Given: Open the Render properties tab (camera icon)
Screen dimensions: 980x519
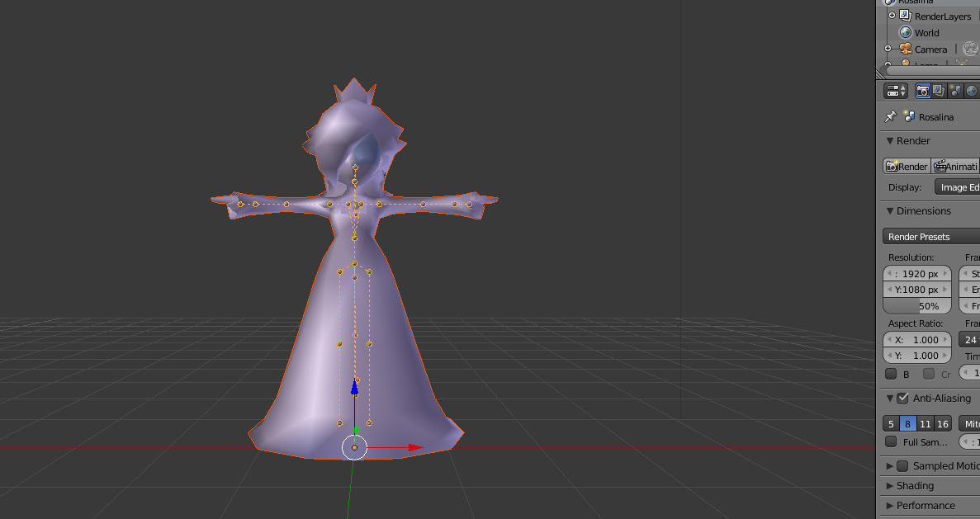Looking at the screenshot, I should click(x=923, y=91).
